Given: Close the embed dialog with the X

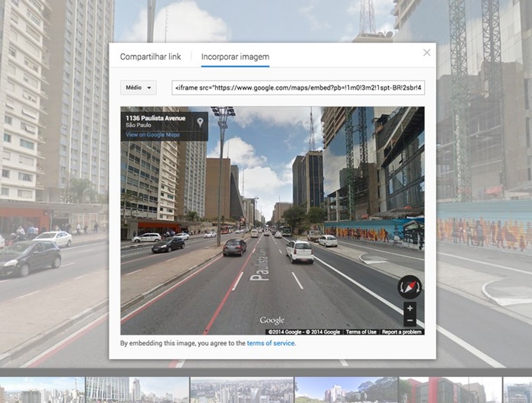Looking at the screenshot, I should 426,52.
